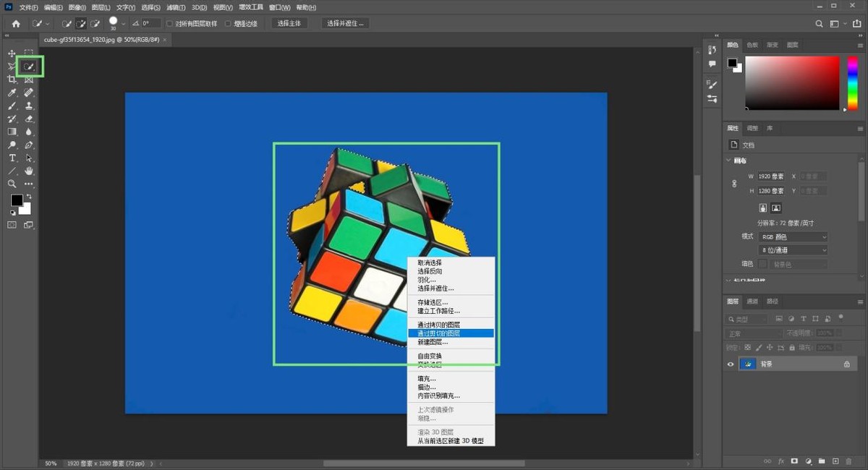Viewport: 868px width, 470px height.
Task: Click the Home icon in options bar
Action: tap(16, 24)
